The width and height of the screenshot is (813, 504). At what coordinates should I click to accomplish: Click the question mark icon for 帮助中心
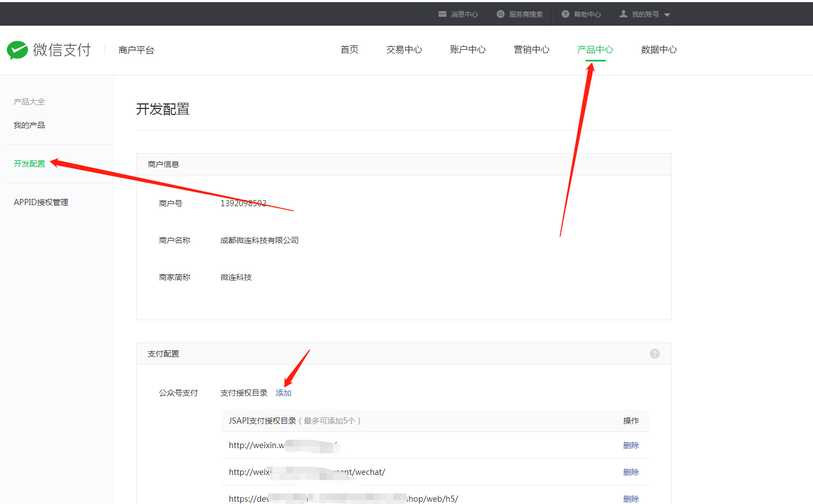click(565, 14)
